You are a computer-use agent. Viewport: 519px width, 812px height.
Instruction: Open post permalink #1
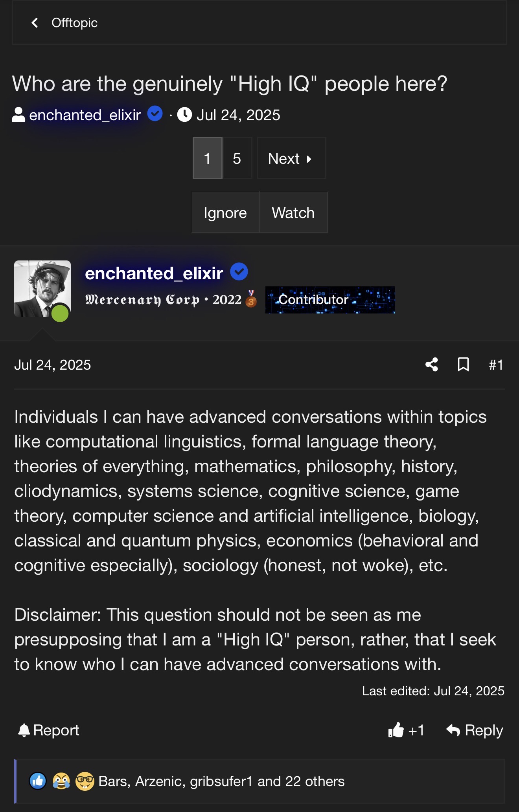(x=495, y=365)
